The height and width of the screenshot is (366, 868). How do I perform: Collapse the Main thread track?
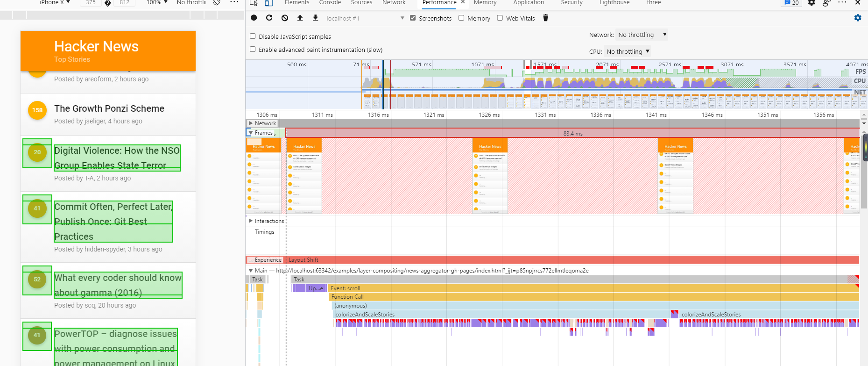251,270
